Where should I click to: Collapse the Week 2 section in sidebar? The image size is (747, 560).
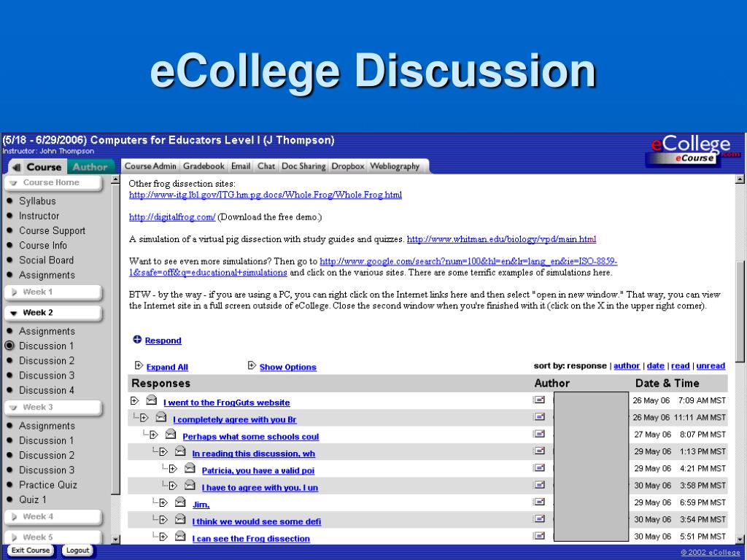click(x=53, y=313)
